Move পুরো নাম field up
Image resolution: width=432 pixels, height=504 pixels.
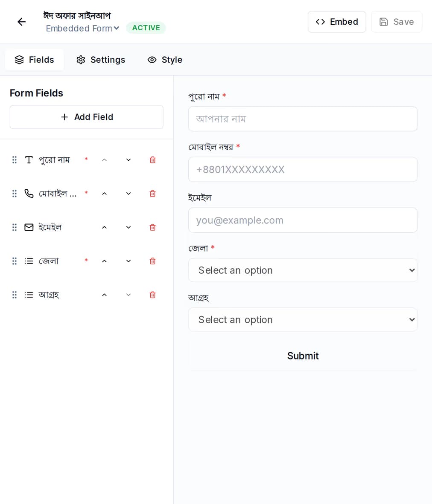pos(104,160)
